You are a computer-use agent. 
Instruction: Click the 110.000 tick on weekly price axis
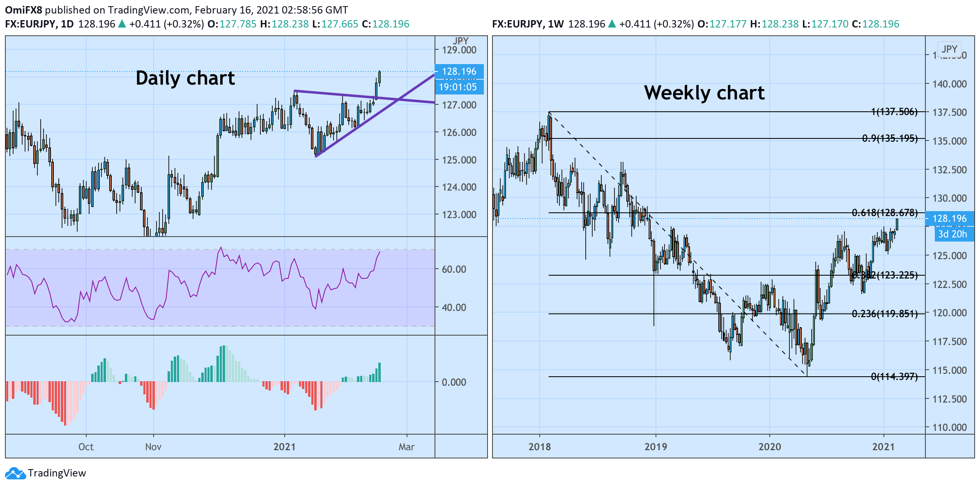click(950, 428)
